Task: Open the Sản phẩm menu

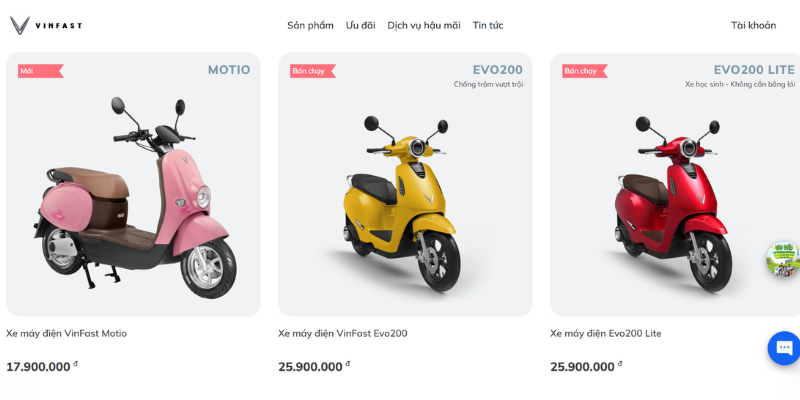Action: [310, 25]
